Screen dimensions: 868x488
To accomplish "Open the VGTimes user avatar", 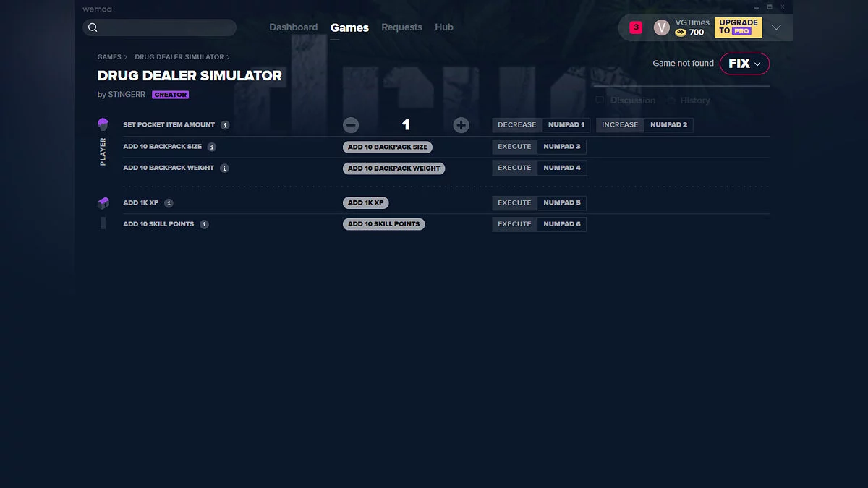I will point(662,27).
